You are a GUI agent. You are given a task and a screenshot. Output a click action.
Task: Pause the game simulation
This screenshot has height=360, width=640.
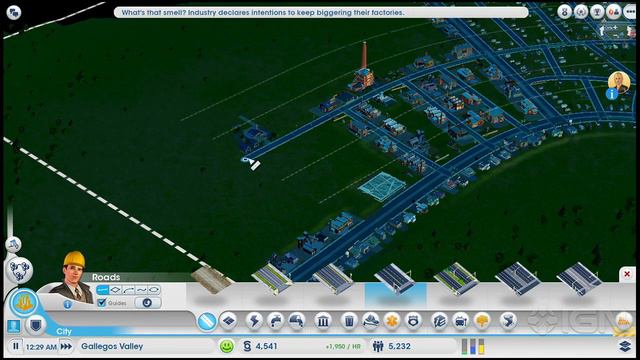click(16, 347)
